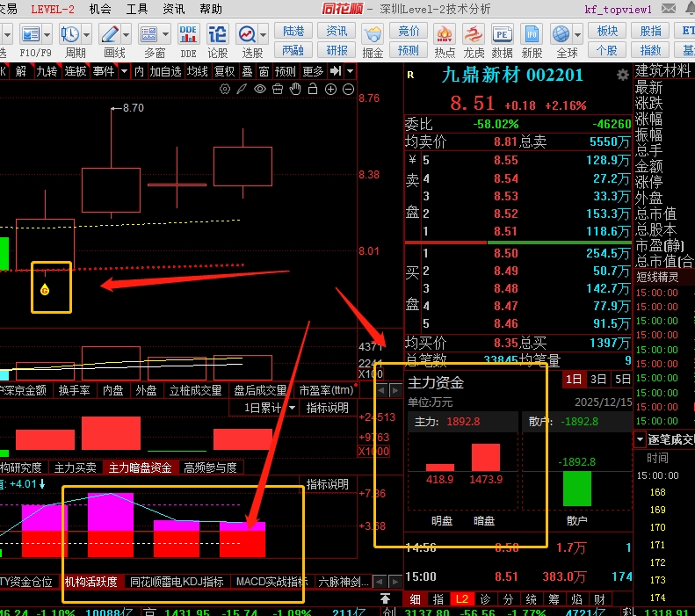Select the 5日 period in 主力资金
This screenshot has width=695, height=616.
tap(622, 379)
